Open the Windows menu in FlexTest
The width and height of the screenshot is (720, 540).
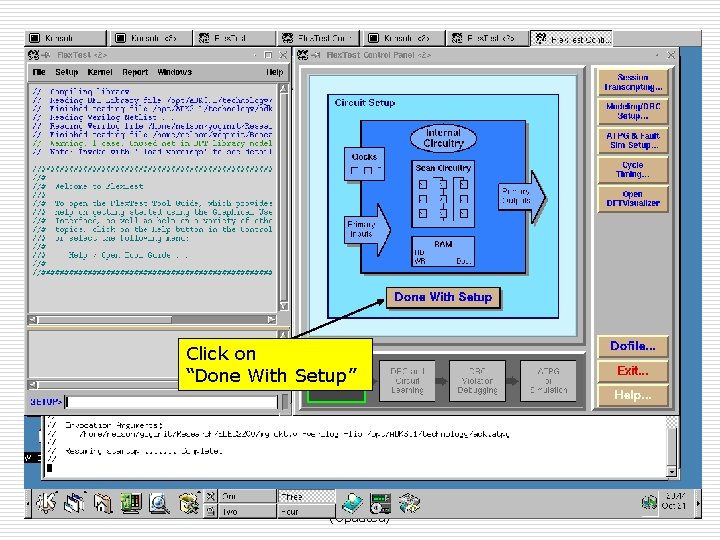(x=174, y=72)
